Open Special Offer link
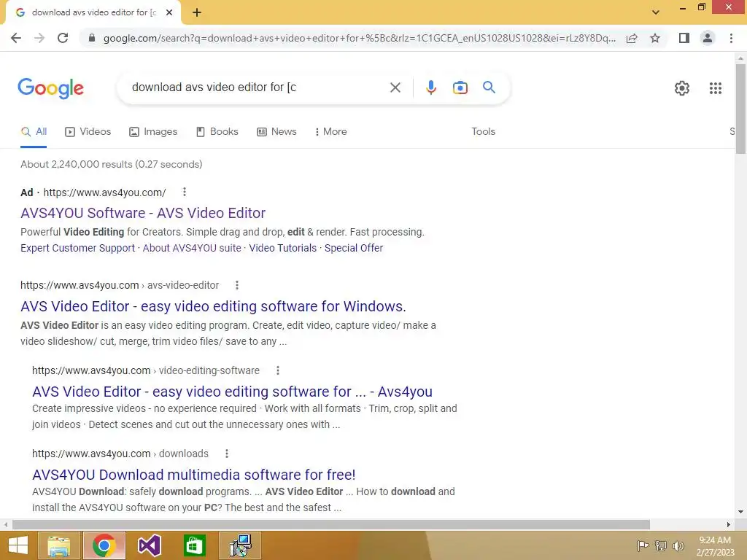This screenshot has width=747, height=560. [354, 248]
